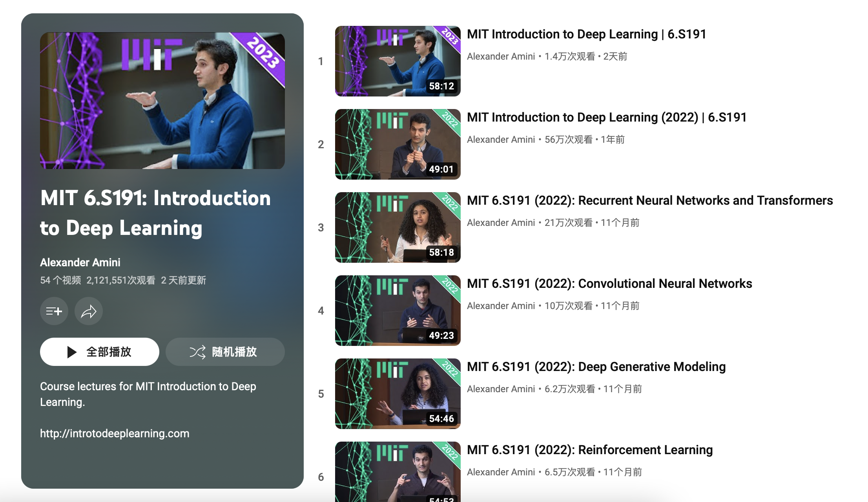This screenshot has height=502, width=868.
Task: Open 'MIT Introduction to Deep Learning | 6.S191' title
Action: (x=587, y=34)
